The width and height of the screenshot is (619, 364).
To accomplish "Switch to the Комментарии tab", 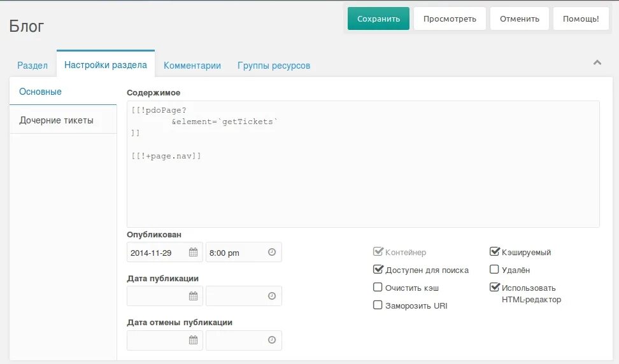I will (192, 66).
